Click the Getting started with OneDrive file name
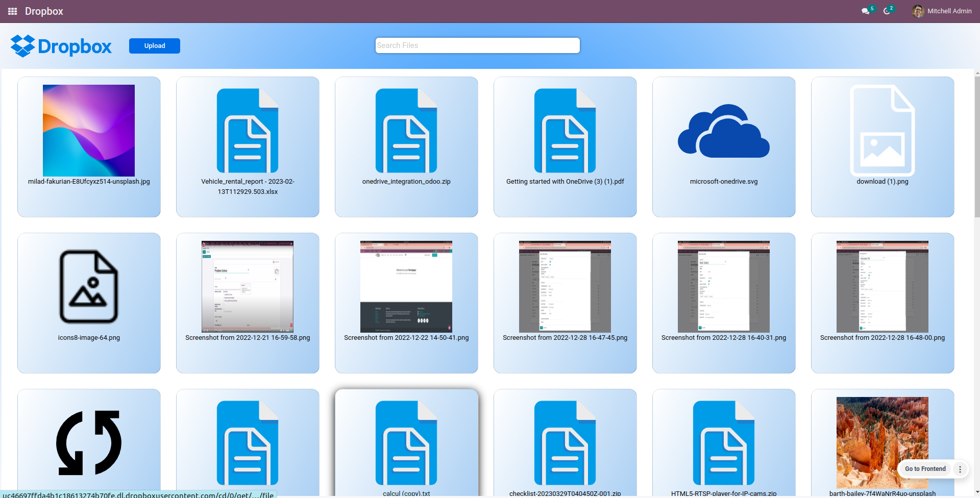 (565, 182)
